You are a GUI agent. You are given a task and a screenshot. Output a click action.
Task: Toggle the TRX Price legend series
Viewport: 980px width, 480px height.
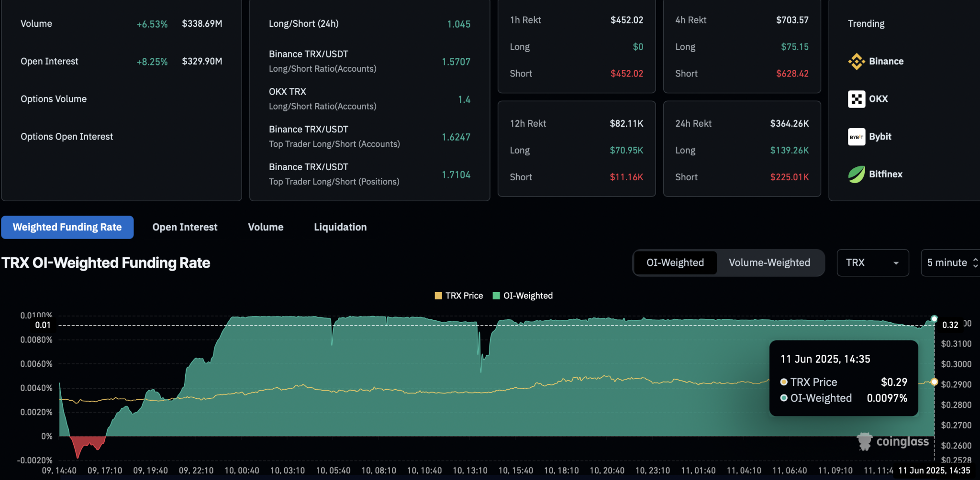[459, 295]
